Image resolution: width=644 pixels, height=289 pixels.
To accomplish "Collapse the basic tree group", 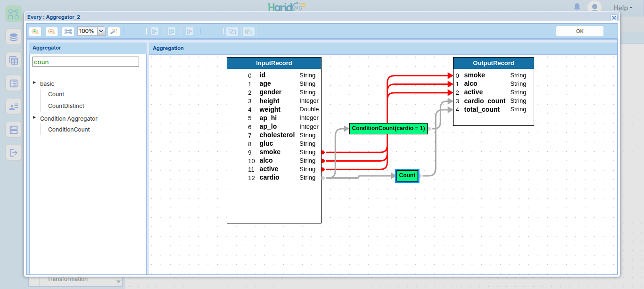I will point(34,83).
